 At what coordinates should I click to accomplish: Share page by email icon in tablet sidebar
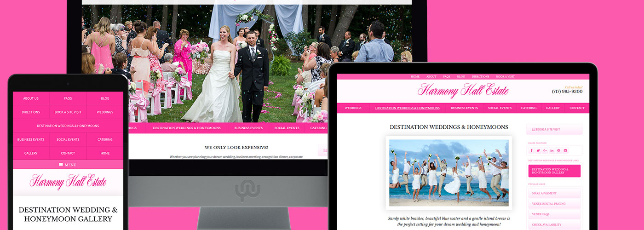pos(565,150)
